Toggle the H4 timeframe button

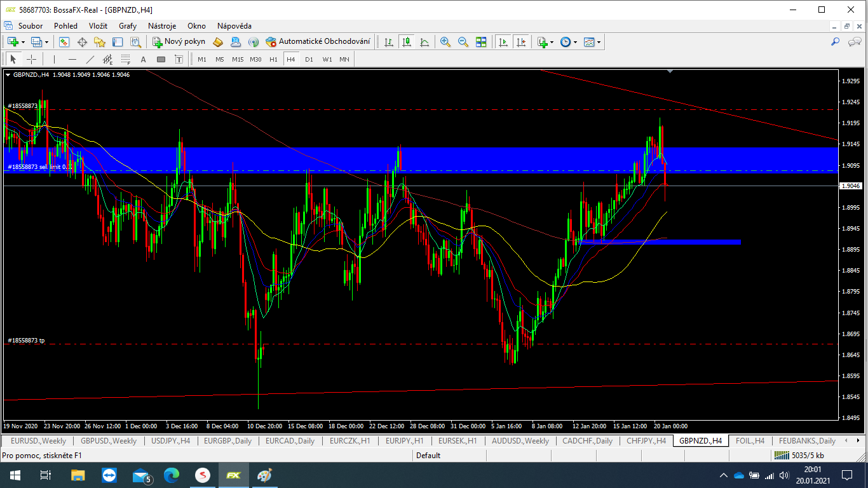coord(291,59)
